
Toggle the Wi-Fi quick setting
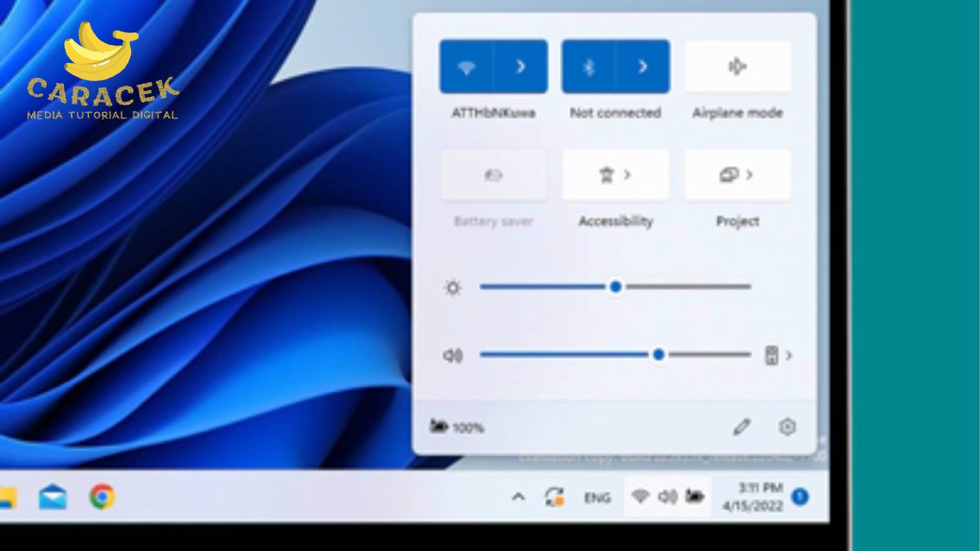coord(466,67)
